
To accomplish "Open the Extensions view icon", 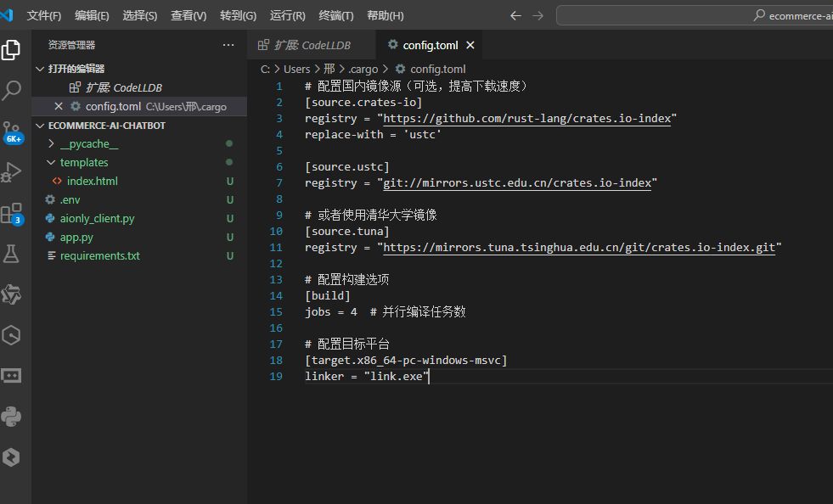I will click(x=11, y=214).
